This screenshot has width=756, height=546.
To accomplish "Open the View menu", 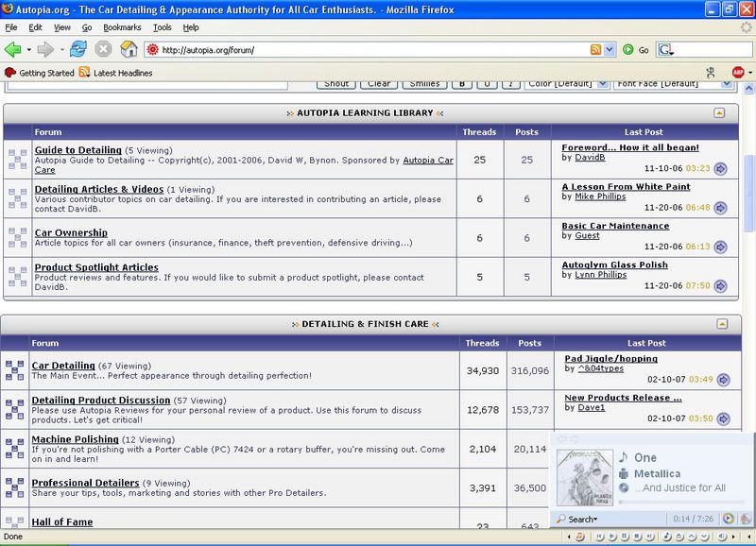I will (61, 27).
